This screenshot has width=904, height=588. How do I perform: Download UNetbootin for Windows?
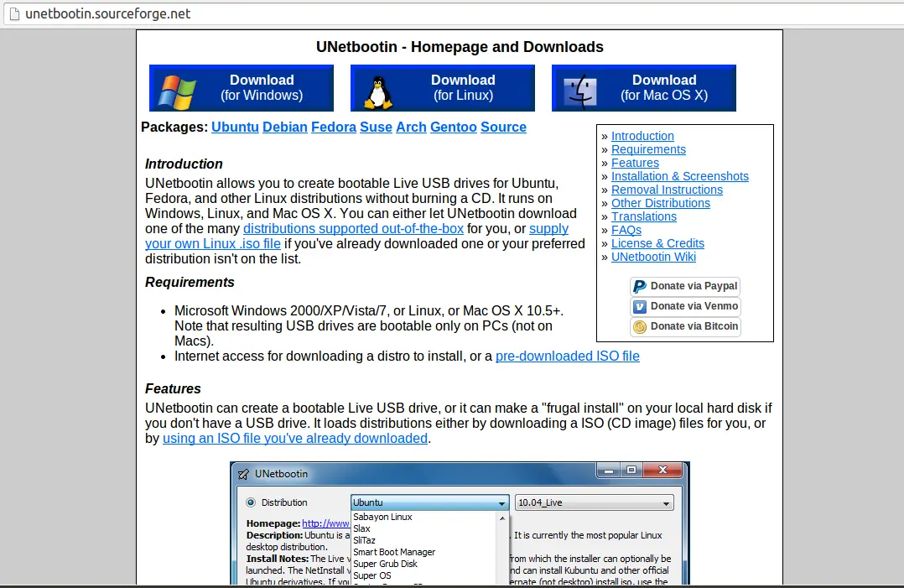[x=242, y=87]
